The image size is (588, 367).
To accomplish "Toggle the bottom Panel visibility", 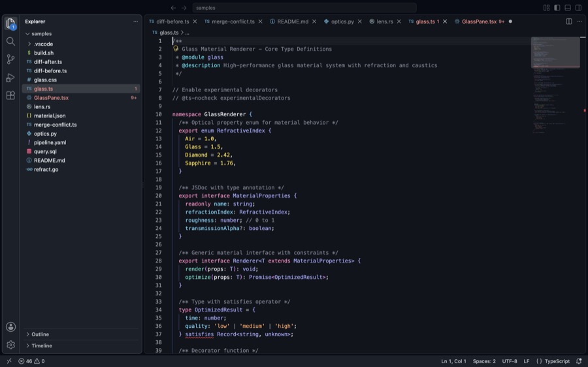I will [x=568, y=8].
